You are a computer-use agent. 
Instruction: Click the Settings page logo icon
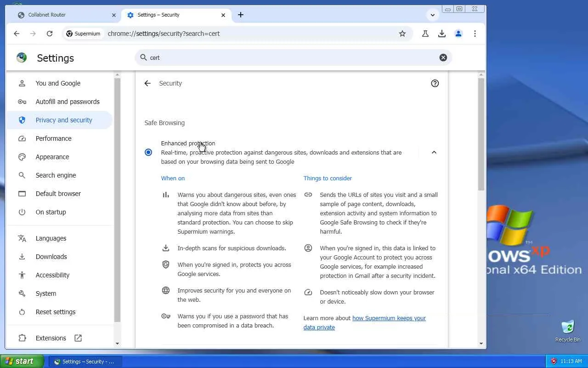pos(22,57)
